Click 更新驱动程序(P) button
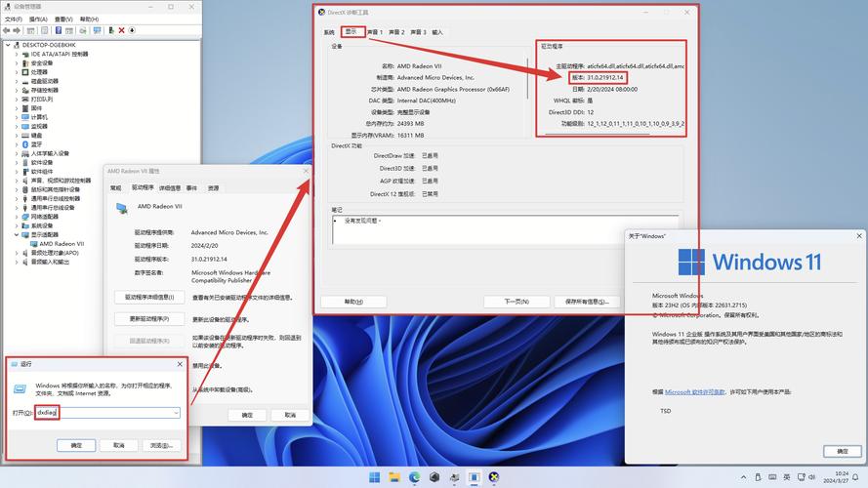The height and width of the screenshot is (488, 868). pyautogui.click(x=149, y=319)
